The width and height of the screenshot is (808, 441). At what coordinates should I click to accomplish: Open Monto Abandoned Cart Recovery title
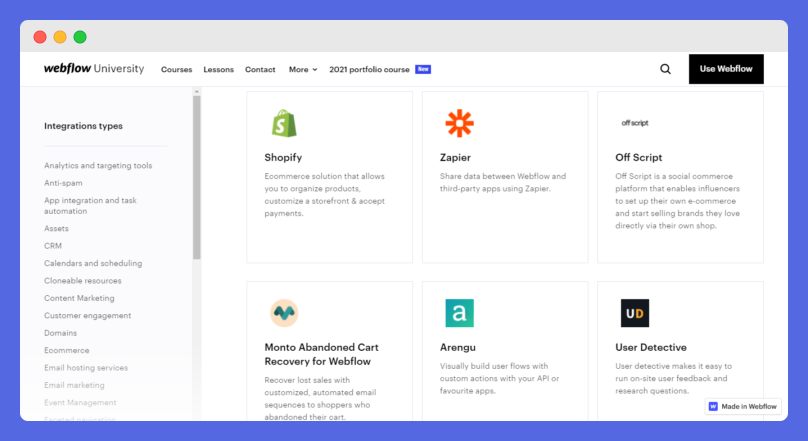click(322, 354)
